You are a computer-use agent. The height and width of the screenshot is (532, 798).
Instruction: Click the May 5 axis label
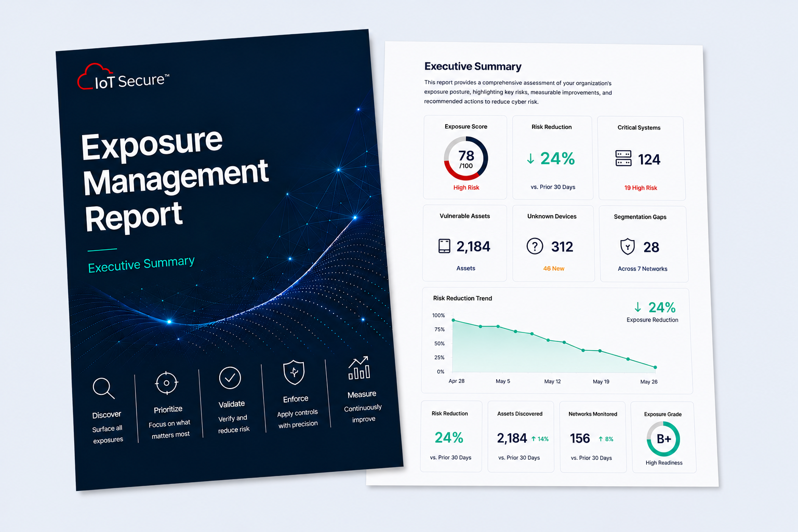pos(503,381)
